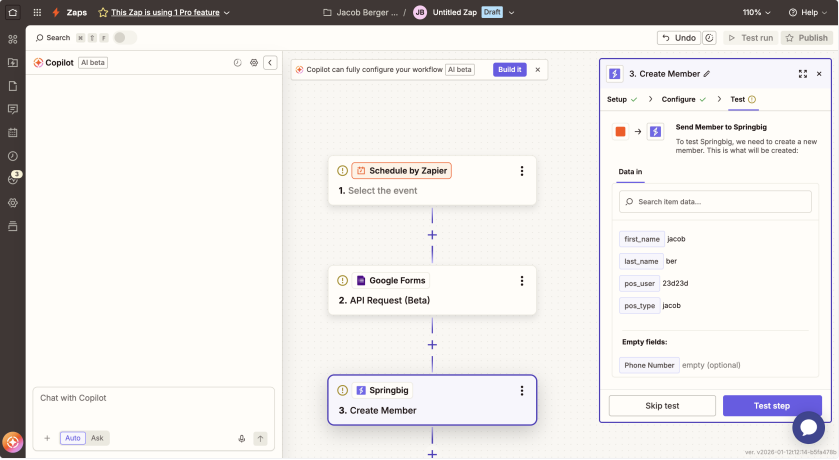Click Build it in the Copilot banner
The image size is (839, 460).
pos(509,70)
